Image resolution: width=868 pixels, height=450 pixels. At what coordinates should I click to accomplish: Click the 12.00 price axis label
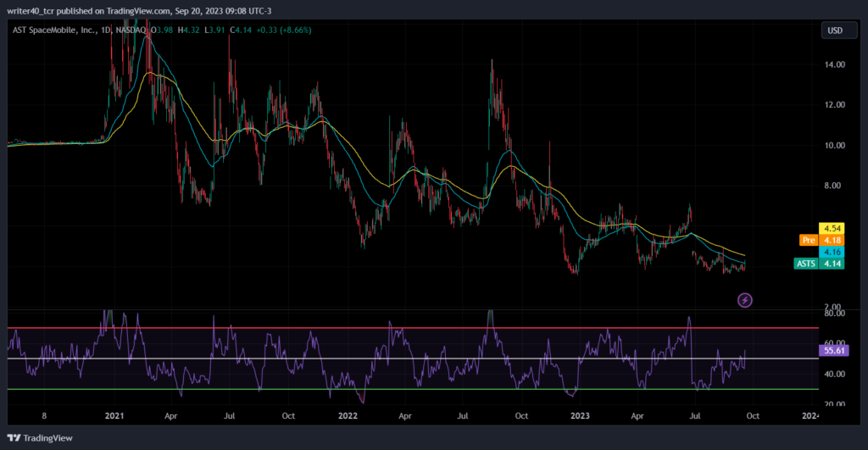point(834,104)
